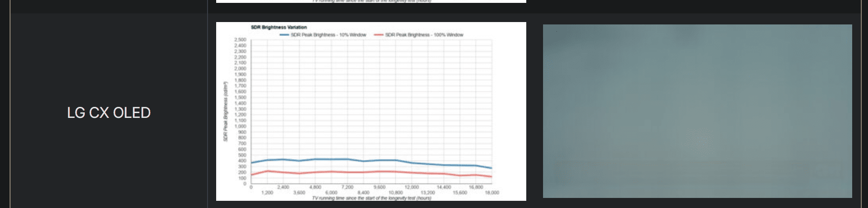Click the partially visible chart above LG CX

[x=371, y=1]
